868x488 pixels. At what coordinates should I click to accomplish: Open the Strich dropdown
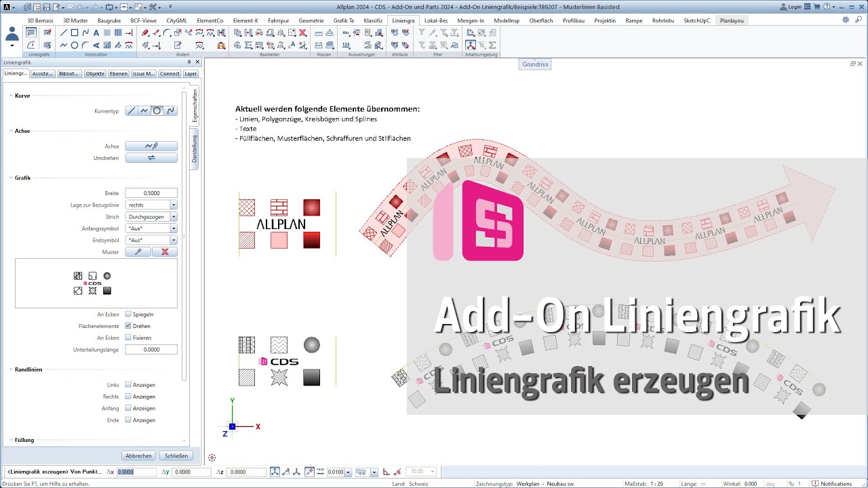pos(174,217)
